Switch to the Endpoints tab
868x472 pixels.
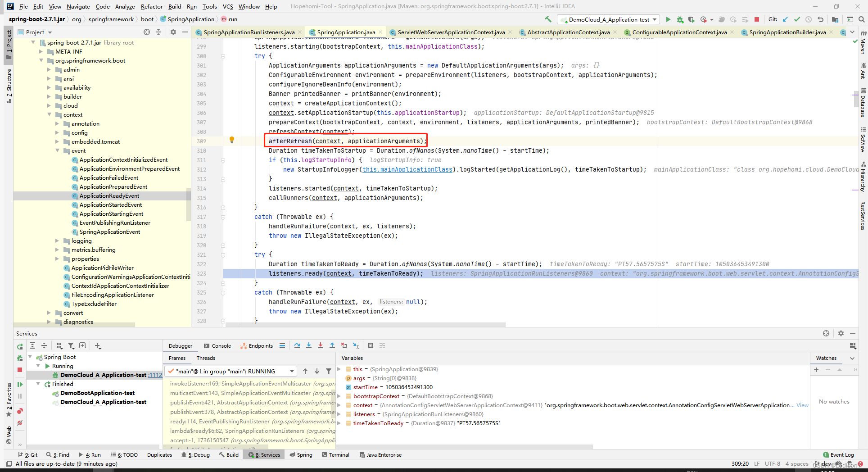coord(257,346)
